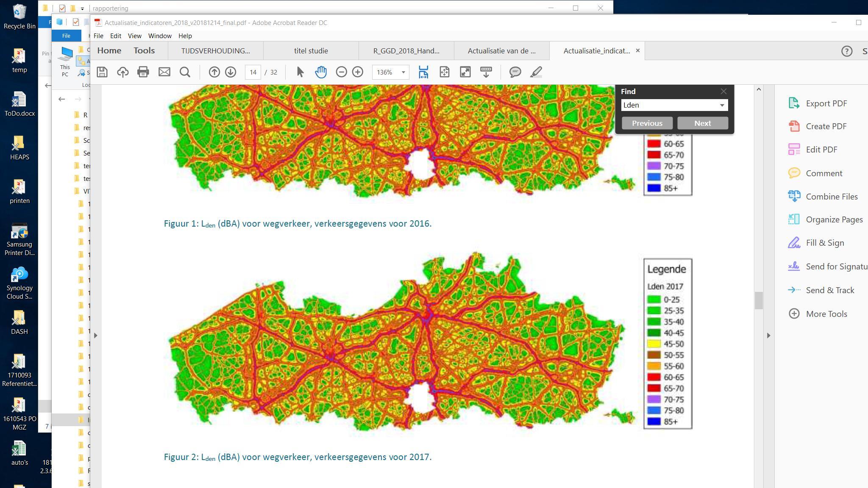The image size is (868, 488).
Task: Toggle the selection arrow tool
Action: click(300, 72)
